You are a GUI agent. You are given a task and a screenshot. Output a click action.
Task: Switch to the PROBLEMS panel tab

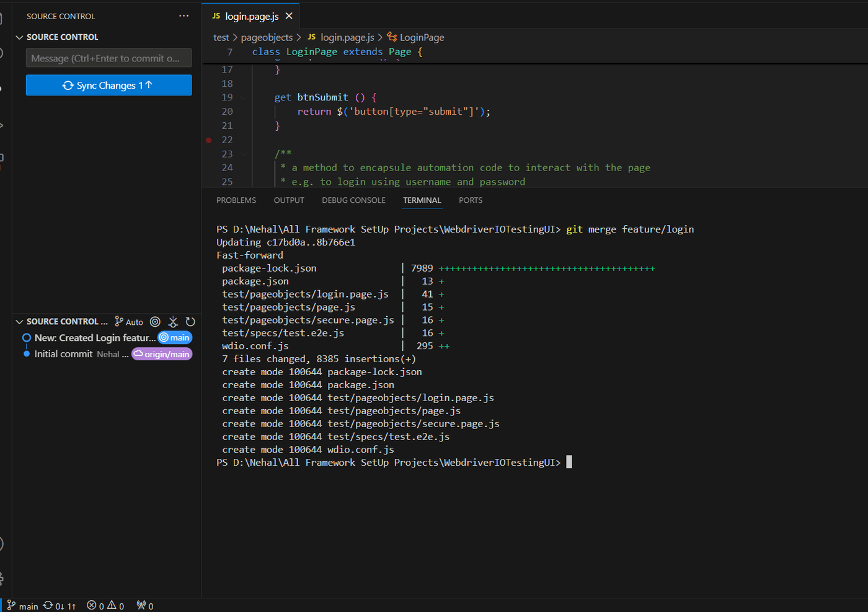click(236, 200)
